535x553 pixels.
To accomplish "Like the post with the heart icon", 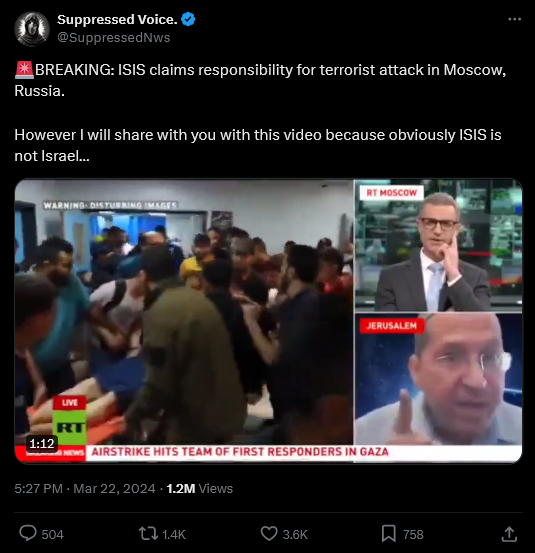I will tap(269, 534).
